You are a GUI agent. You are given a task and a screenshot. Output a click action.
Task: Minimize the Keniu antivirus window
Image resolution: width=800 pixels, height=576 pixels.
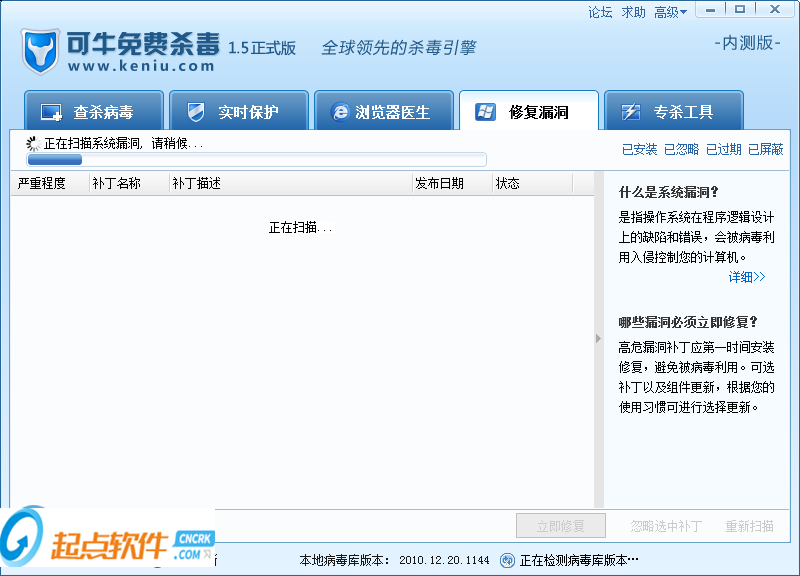click(710, 9)
